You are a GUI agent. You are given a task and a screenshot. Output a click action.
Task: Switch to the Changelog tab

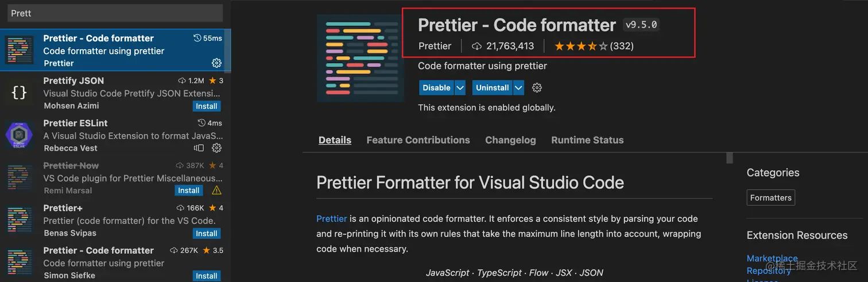[510, 140]
